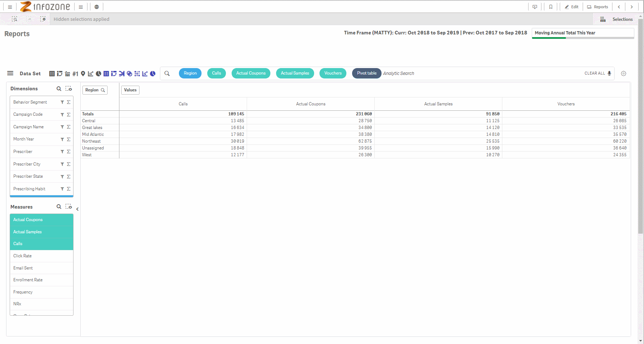
Task: Clear Measures selections icon
Action: pos(68,207)
